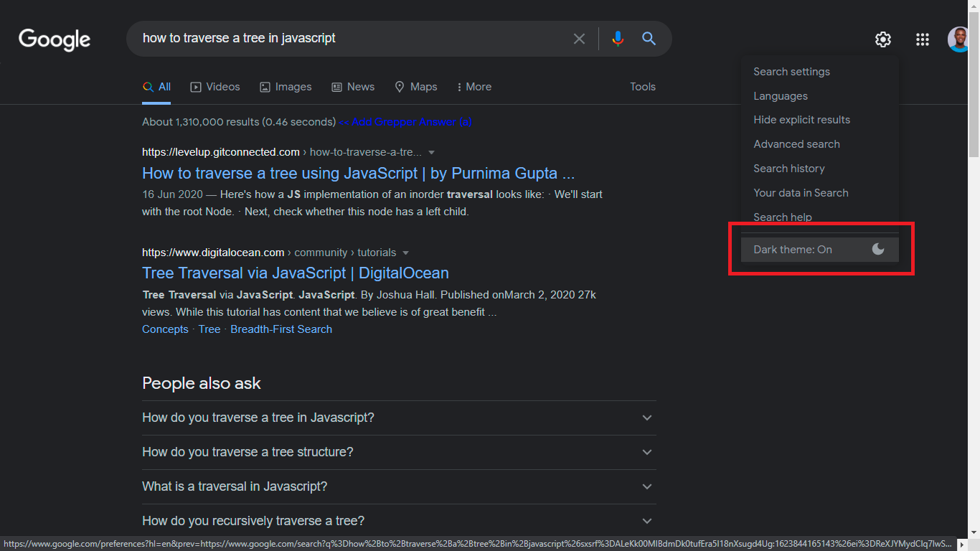Switch to the Videos tab

pos(215,87)
